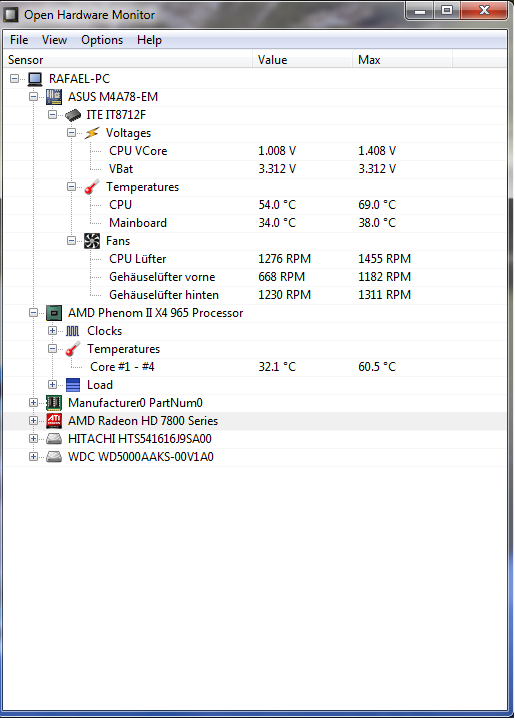The height and width of the screenshot is (721, 515).
Task: Click the 32.1 °C core value
Action: pos(277,367)
